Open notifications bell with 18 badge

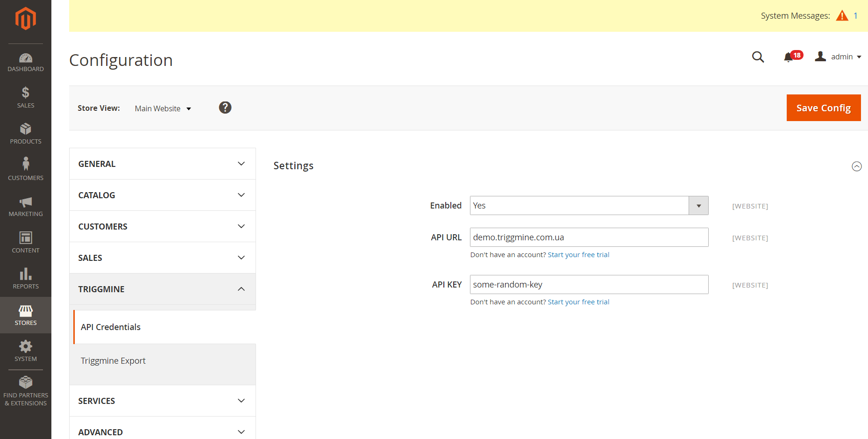tap(793, 57)
